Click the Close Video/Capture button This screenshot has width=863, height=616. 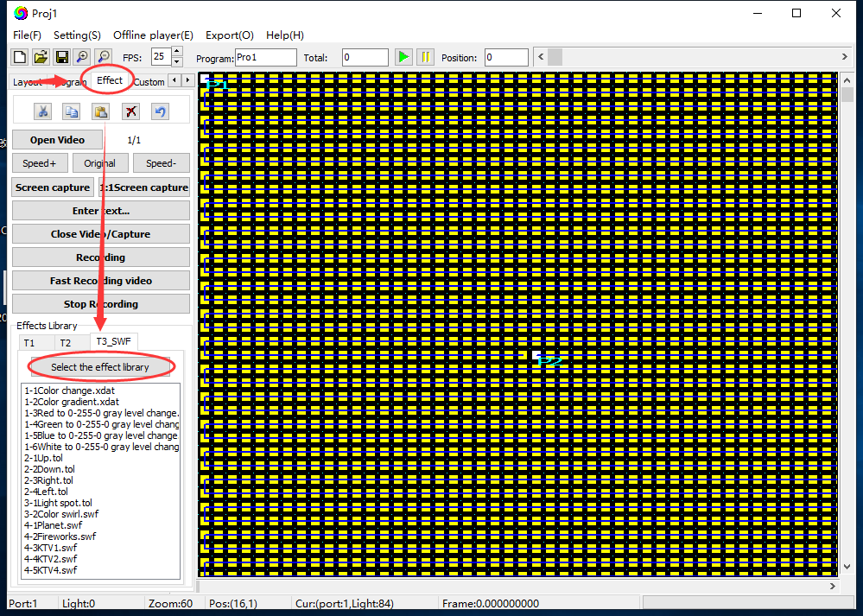(101, 234)
